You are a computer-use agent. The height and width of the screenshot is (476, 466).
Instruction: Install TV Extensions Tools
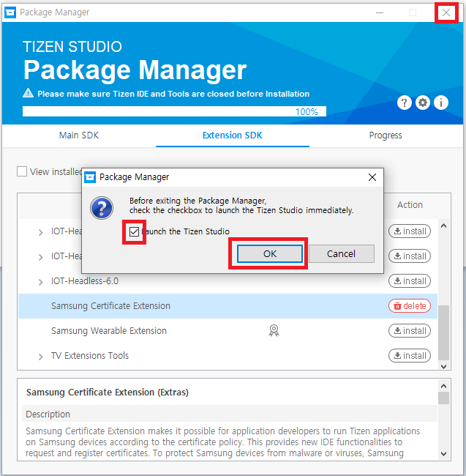point(410,356)
